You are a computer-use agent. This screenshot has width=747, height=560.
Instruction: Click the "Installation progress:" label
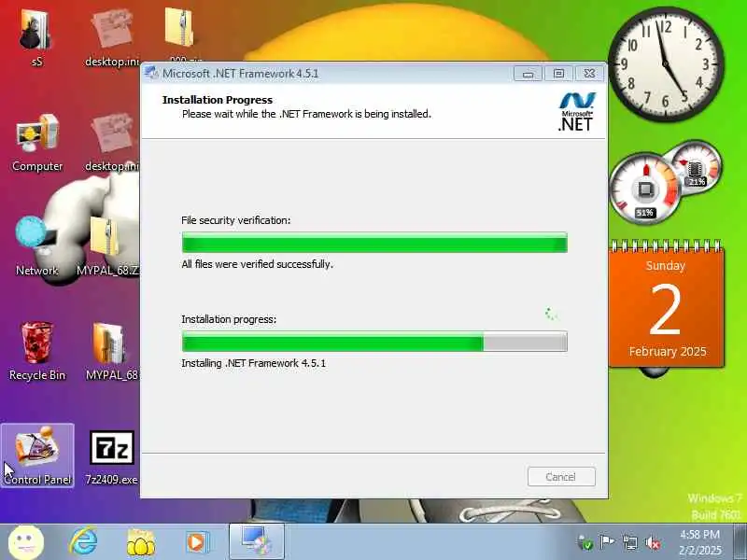(x=229, y=319)
